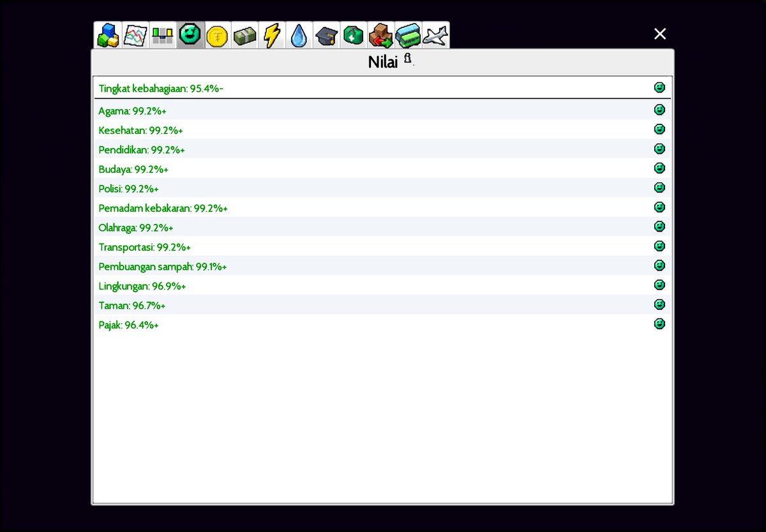Click the smiley icon for Agama
Viewport: 766px width, 532px height.
659,110
